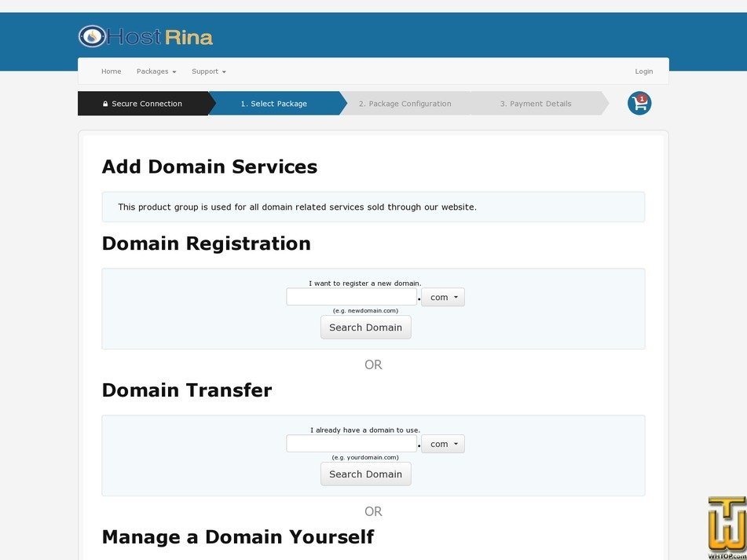This screenshot has width=747, height=560.
Task: Click the 'I already have a domain to use.' label
Action: [365, 430]
